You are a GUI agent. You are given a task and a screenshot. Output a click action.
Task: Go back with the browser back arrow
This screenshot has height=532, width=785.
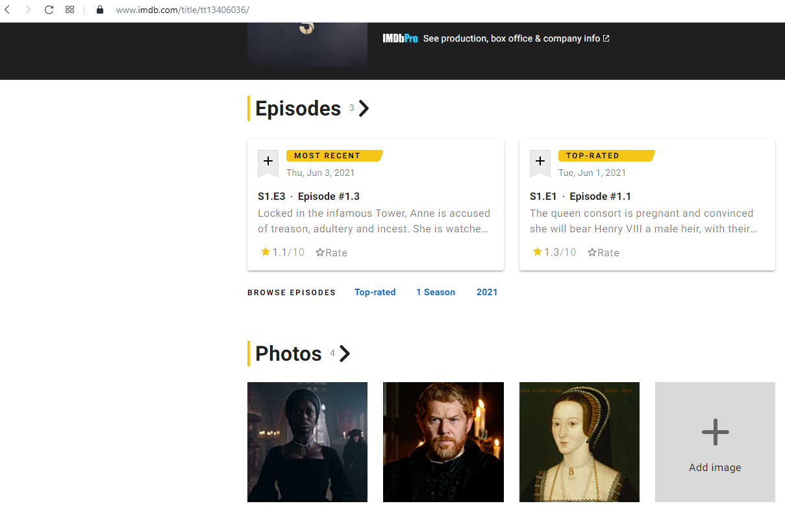7,10
